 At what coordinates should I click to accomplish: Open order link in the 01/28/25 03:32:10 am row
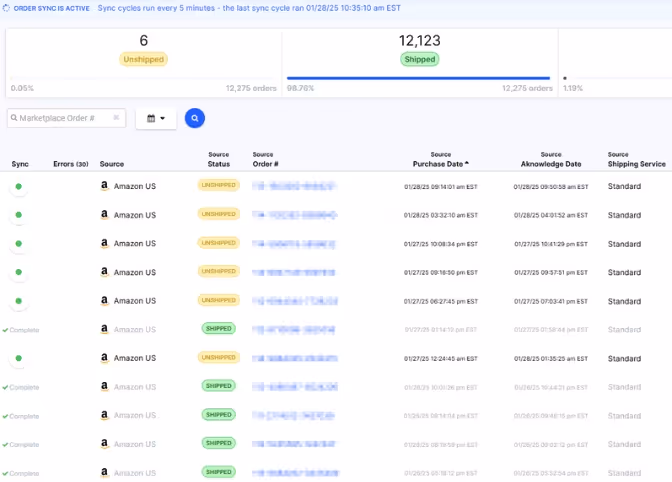(294, 215)
